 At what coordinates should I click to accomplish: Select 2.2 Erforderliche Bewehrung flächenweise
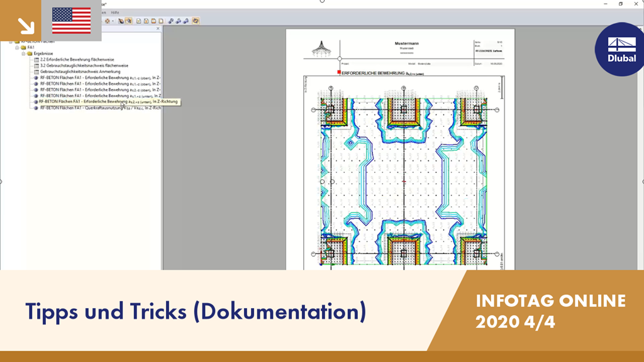[77, 60]
